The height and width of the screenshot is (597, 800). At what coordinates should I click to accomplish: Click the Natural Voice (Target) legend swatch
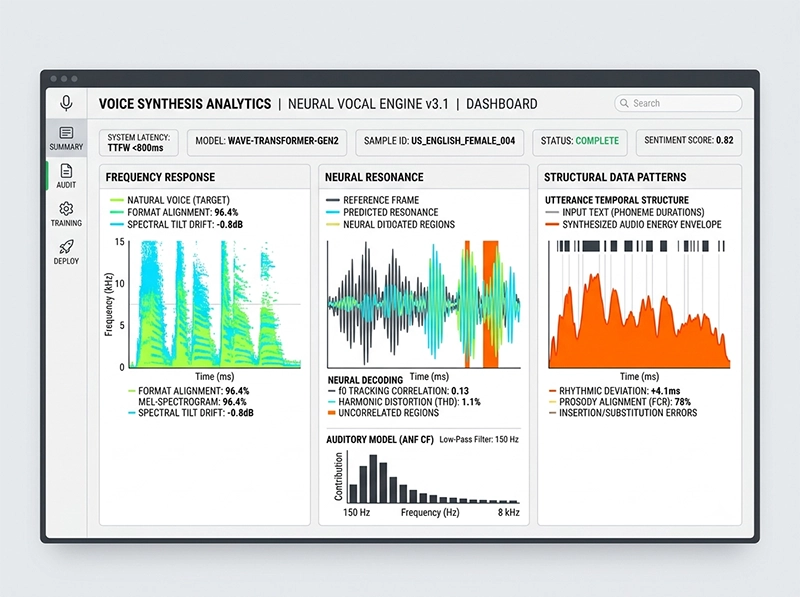(x=116, y=200)
